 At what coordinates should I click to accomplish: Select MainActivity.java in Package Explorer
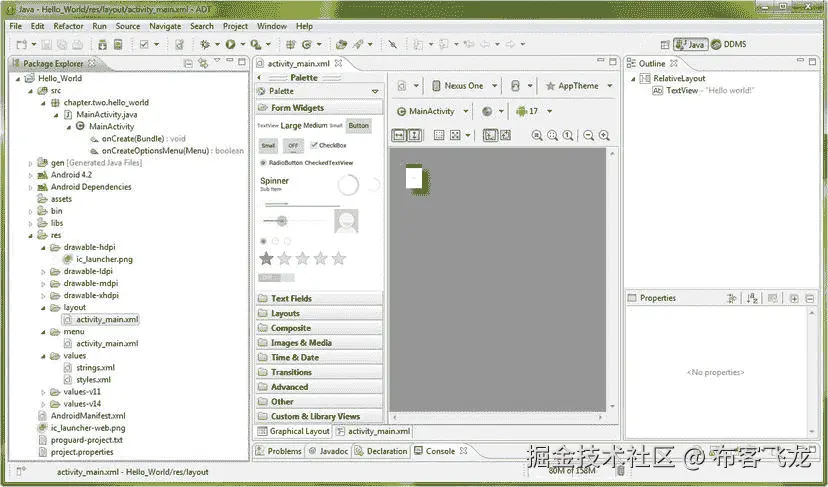[x=107, y=115]
